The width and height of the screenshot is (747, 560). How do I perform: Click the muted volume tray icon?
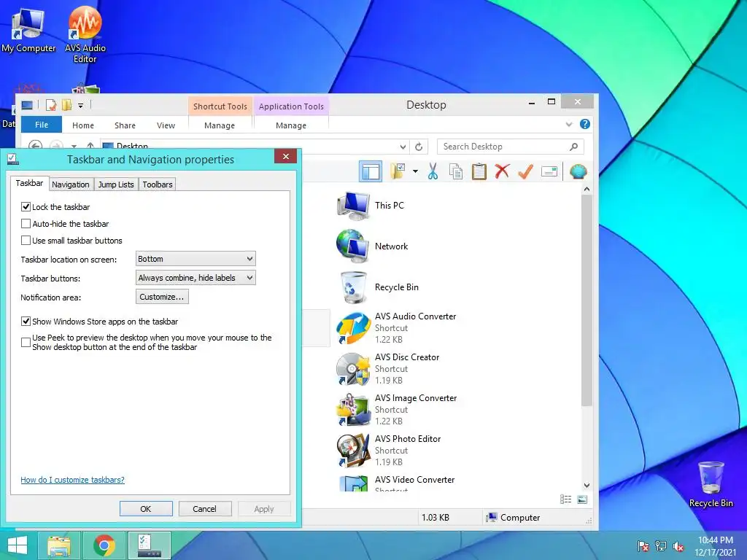pos(678,545)
